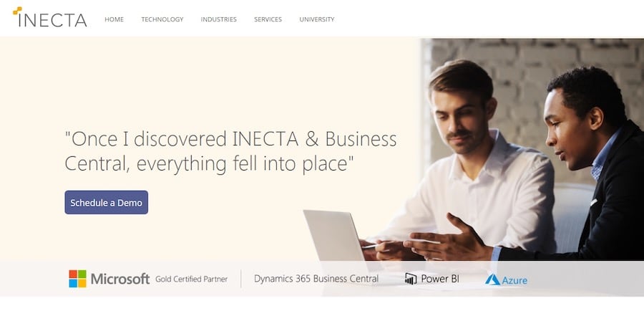The image size is (644, 311).
Task: Click the Schedule a Demo button
Action: click(x=107, y=202)
